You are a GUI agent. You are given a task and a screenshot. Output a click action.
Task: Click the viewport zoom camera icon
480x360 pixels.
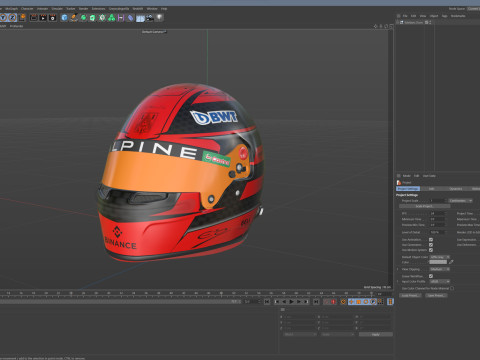tap(381, 26)
